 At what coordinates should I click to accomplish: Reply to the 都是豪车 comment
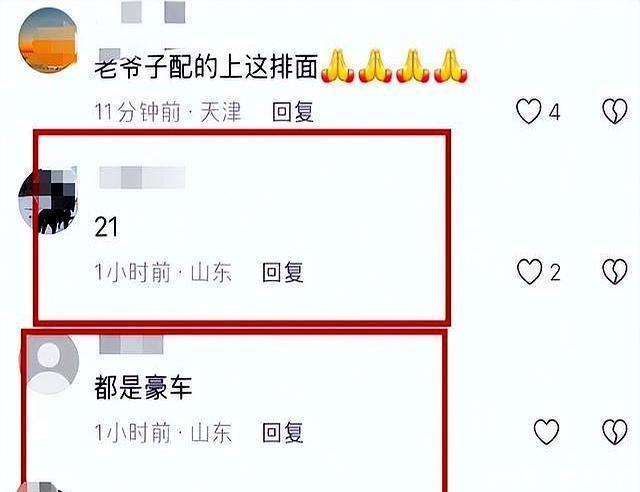[x=282, y=432]
